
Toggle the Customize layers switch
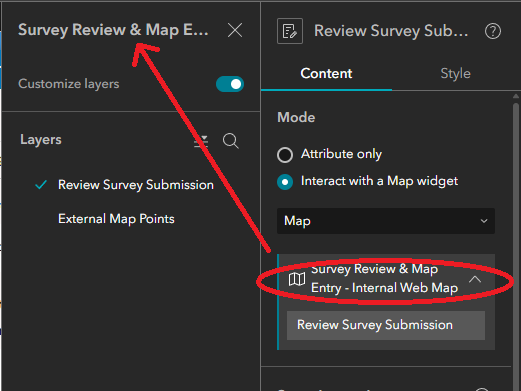coord(230,84)
